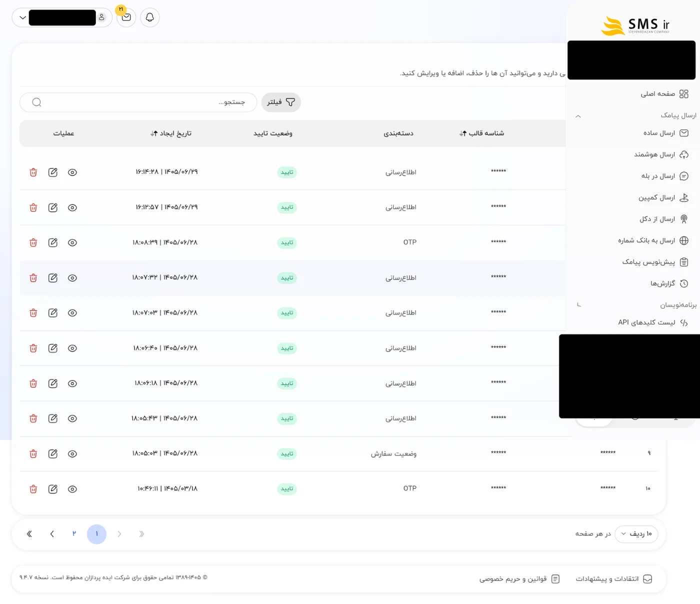View the OTP template created at ۱۸:۰۸:۳۹
The image size is (700, 604).
click(72, 242)
